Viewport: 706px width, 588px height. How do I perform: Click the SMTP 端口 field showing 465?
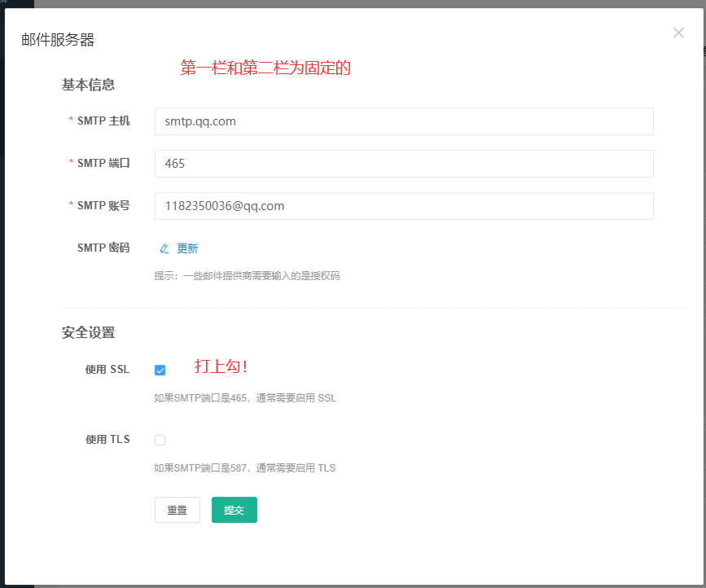click(403, 164)
